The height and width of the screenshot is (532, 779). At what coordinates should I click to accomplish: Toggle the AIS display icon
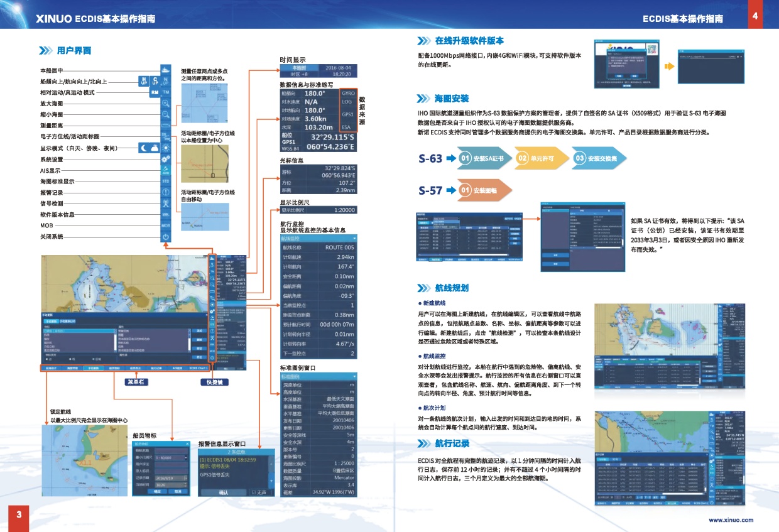tap(166, 170)
